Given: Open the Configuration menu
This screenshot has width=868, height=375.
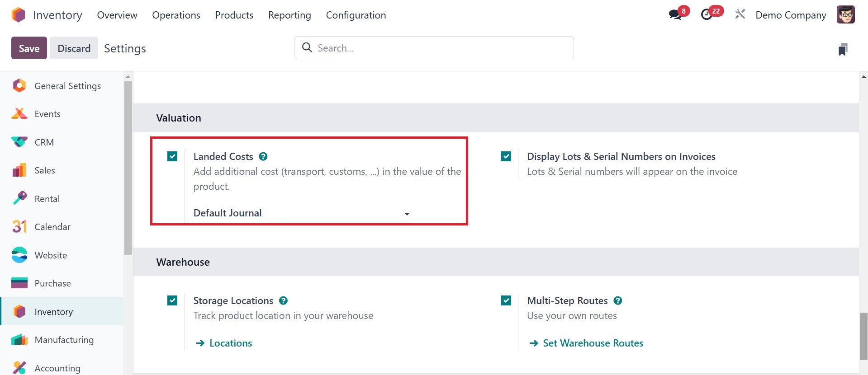Looking at the screenshot, I should (356, 15).
